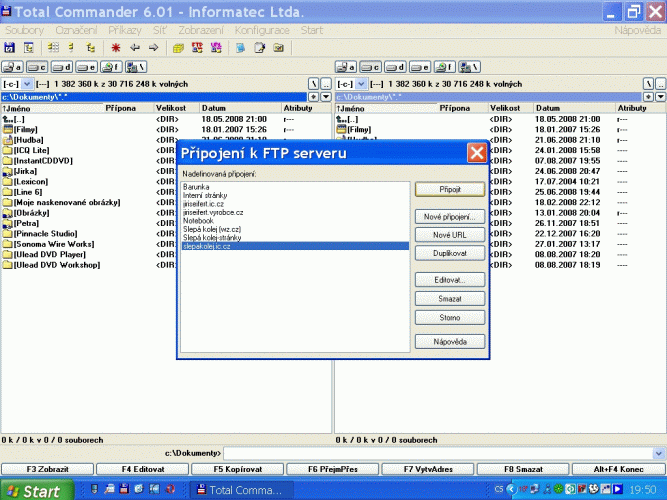Viewport: 667px width, 500px height.
Task: Click the forward arrow toolbar icon
Action: tap(153, 47)
